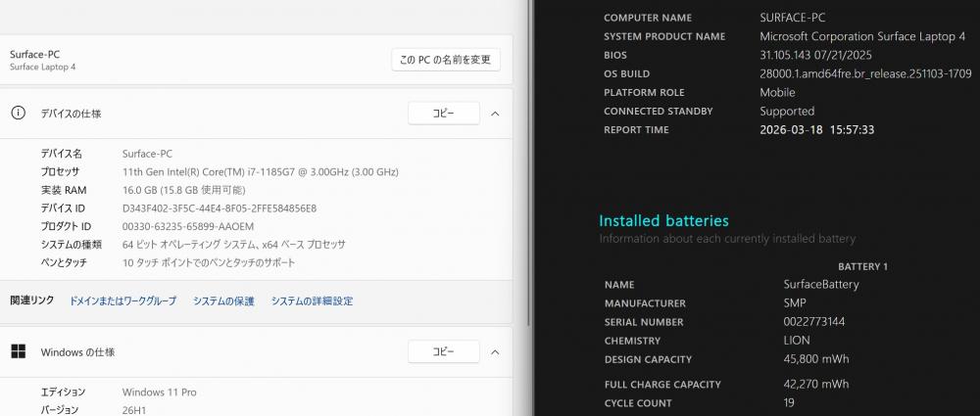Select the 実装 RAM label
This screenshot has height=416, width=980.
[x=64, y=190]
